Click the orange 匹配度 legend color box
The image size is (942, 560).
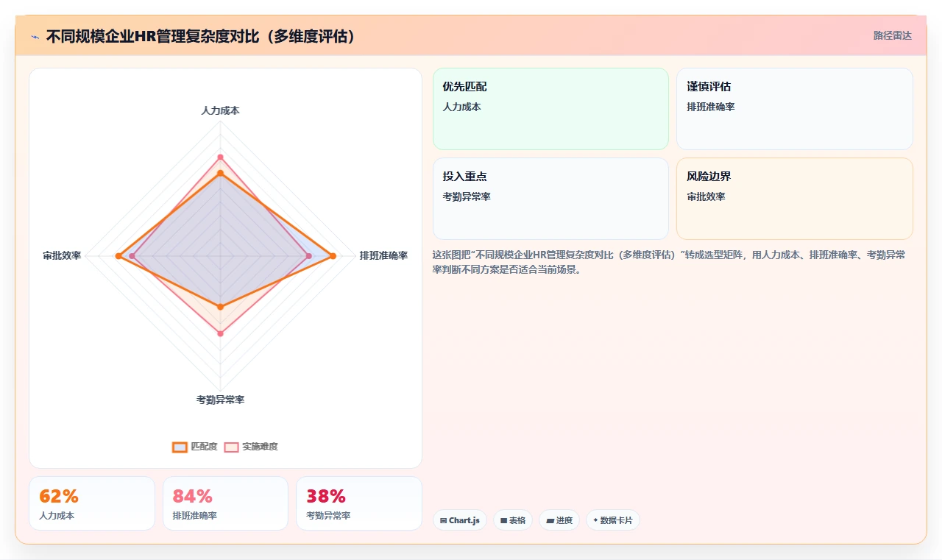tap(180, 447)
